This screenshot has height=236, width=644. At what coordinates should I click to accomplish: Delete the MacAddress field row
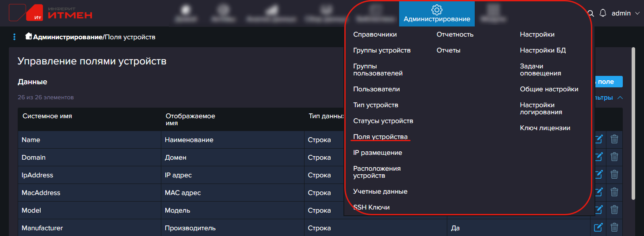[614, 192]
